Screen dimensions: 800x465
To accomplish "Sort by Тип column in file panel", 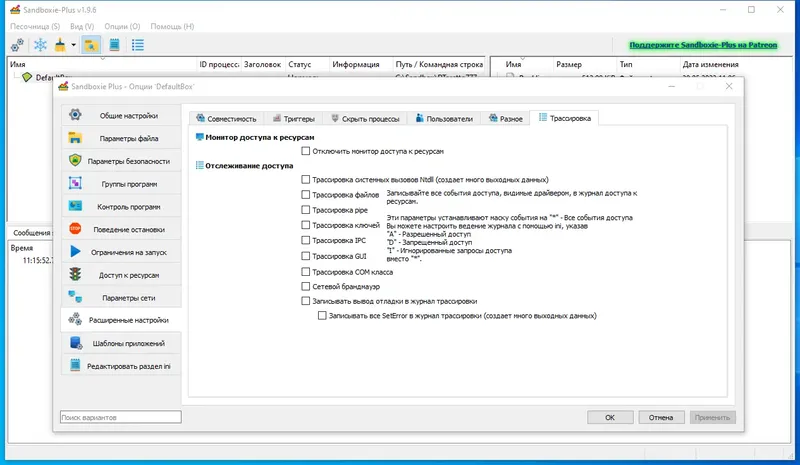I will (648, 64).
